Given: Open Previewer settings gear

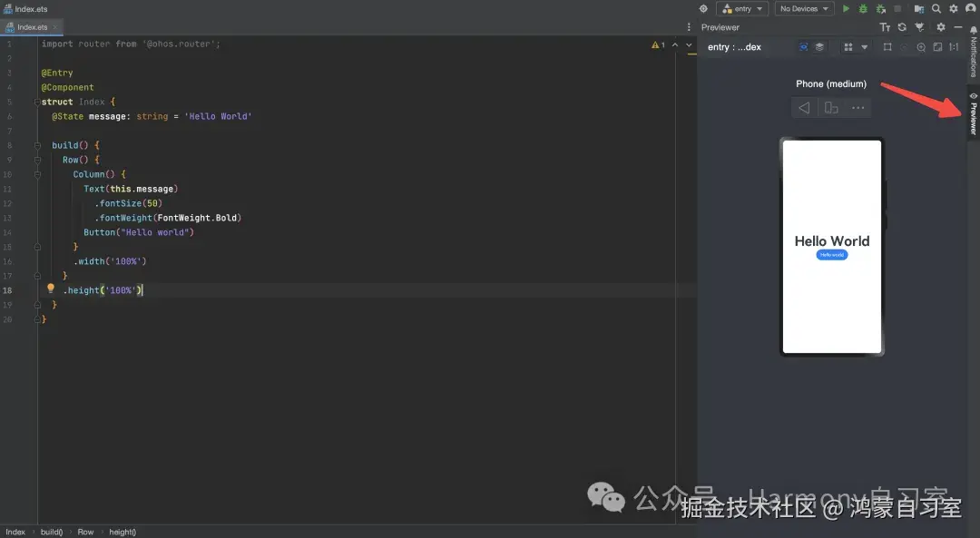Looking at the screenshot, I should [941, 27].
